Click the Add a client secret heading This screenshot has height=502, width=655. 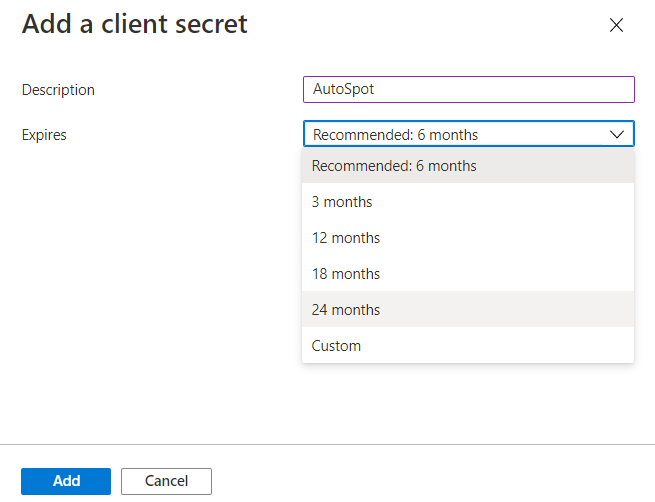click(x=134, y=24)
